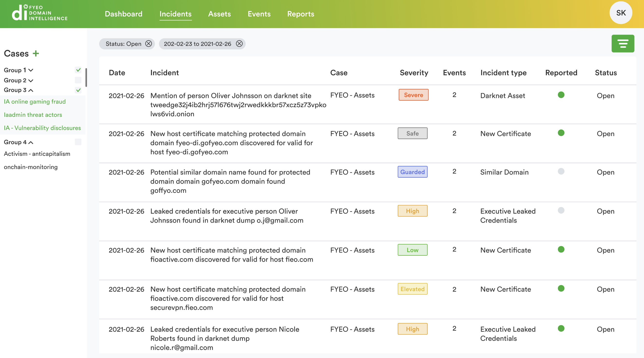Collapse Group 4 case list
The width and height of the screenshot is (644, 358).
point(31,142)
